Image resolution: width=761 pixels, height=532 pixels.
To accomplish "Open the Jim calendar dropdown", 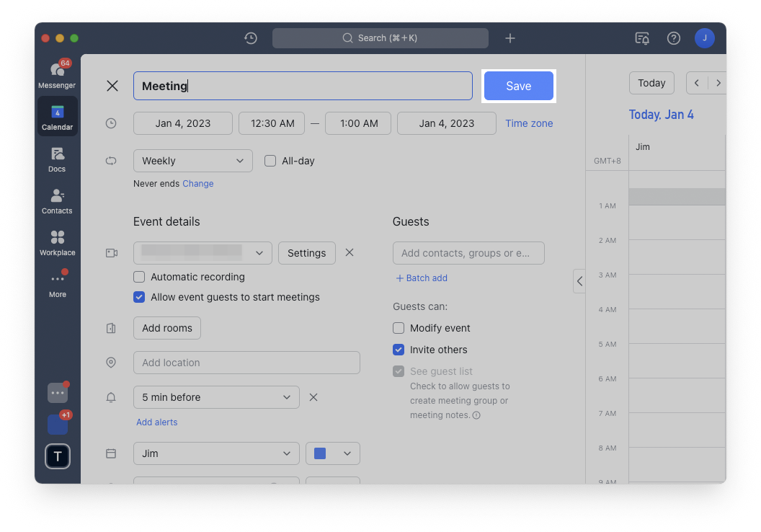I will (216, 453).
